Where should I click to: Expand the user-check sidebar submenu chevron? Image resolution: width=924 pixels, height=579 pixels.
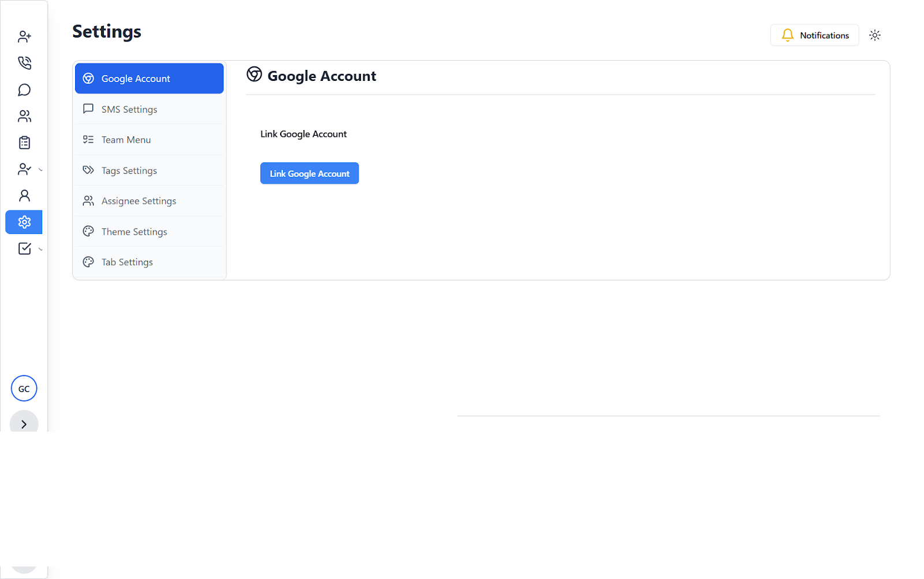click(x=40, y=169)
